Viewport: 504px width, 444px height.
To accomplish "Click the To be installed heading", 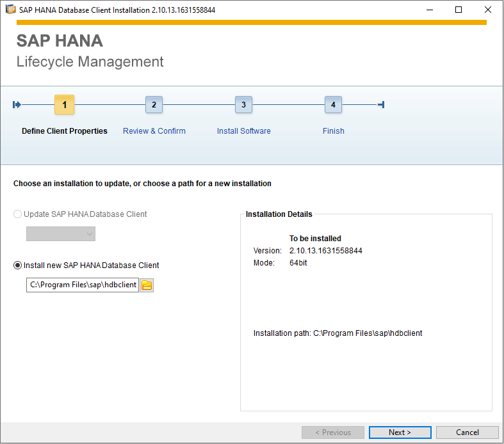I will click(x=315, y=239).
